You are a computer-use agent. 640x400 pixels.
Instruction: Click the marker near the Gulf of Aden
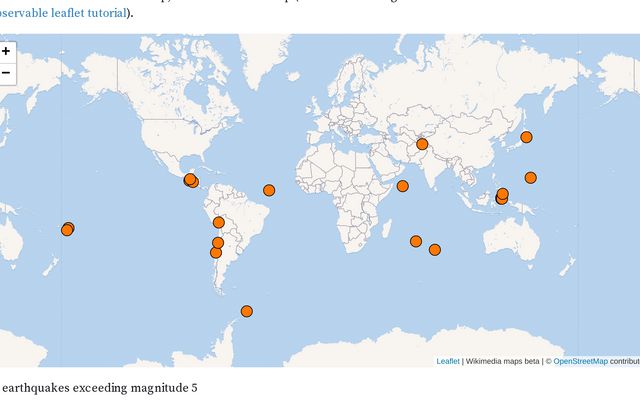(x=402, y=186)
